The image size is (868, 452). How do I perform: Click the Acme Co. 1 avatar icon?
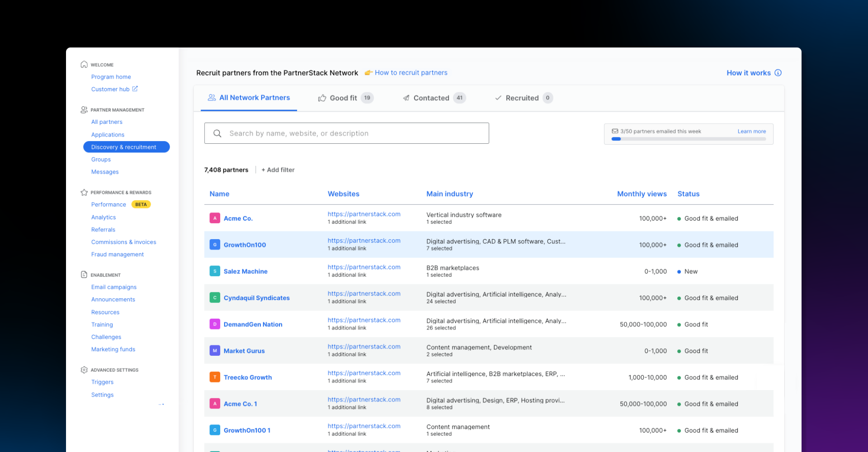click(215, 404)
